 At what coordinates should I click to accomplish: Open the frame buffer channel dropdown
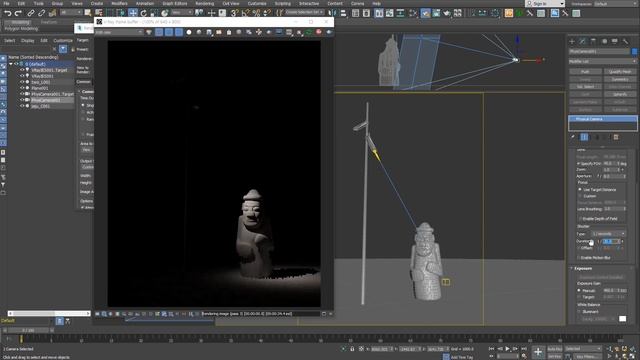[x=119, y=32]
